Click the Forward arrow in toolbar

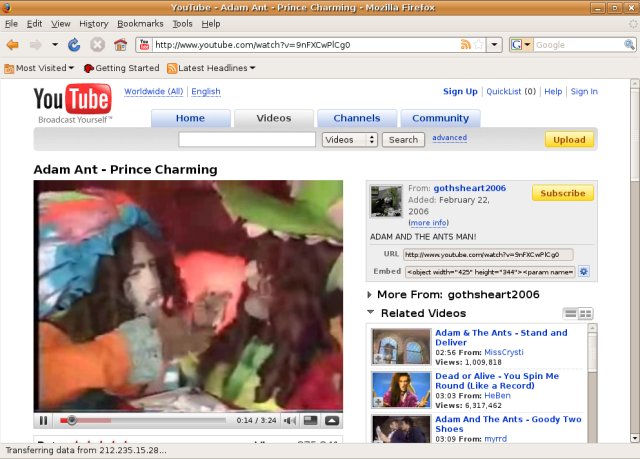(x=36, y=45)
